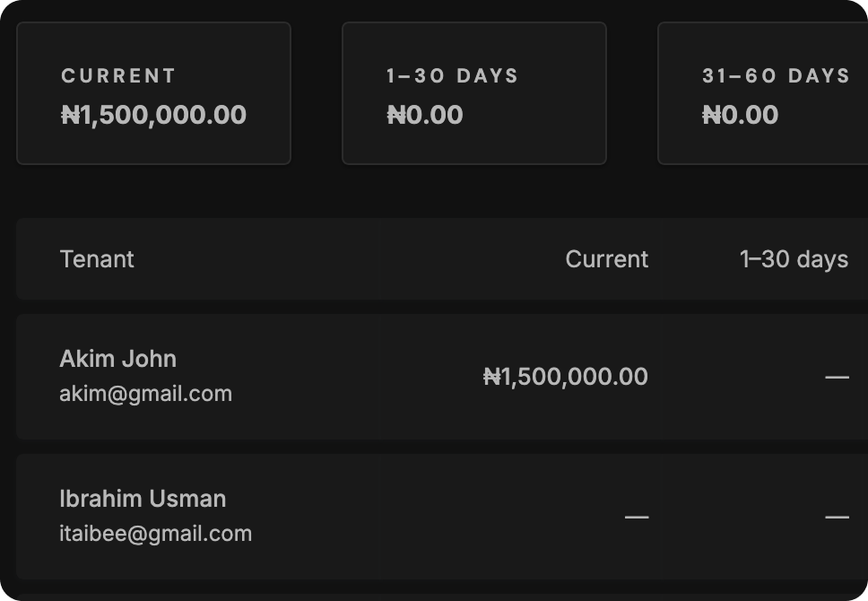
Task: Sort by the Current column header
Action: coord(607,259)
